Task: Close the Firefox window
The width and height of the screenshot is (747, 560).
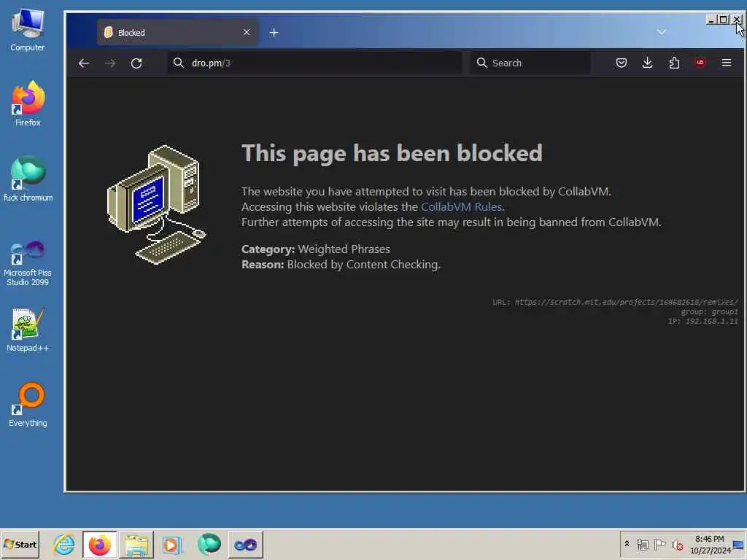Action: pos(737,20)
